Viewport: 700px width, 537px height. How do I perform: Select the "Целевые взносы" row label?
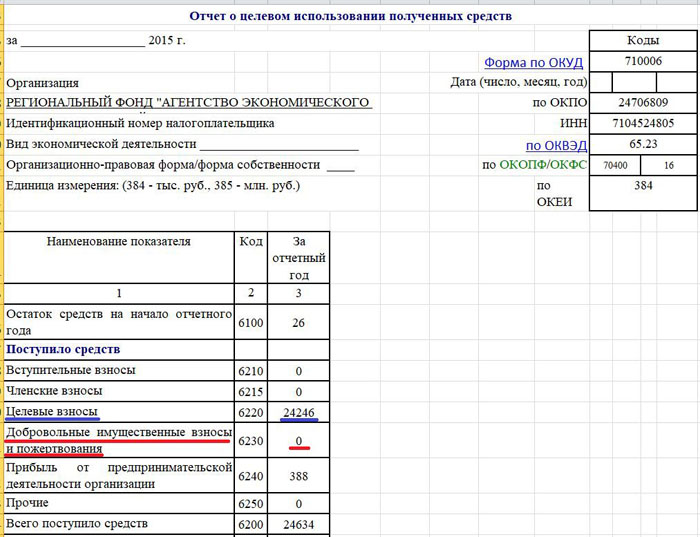point(56,412)
